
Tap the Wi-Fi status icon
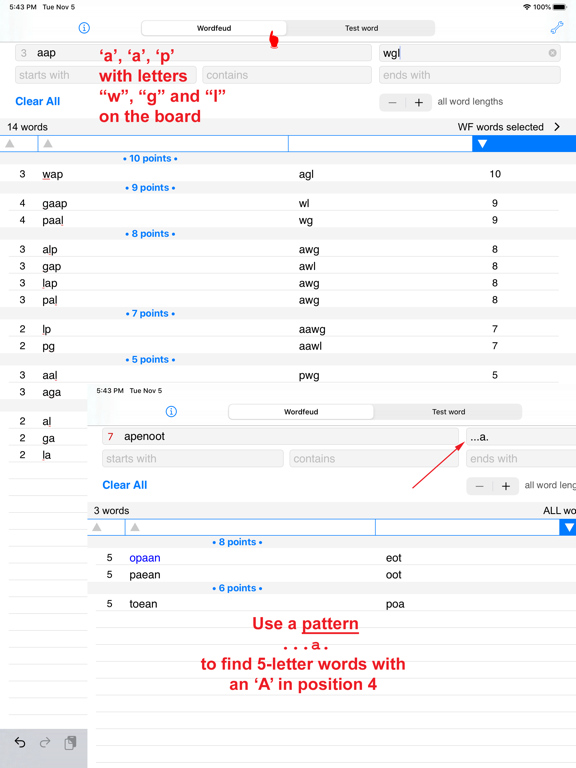(x=527, y=7)
